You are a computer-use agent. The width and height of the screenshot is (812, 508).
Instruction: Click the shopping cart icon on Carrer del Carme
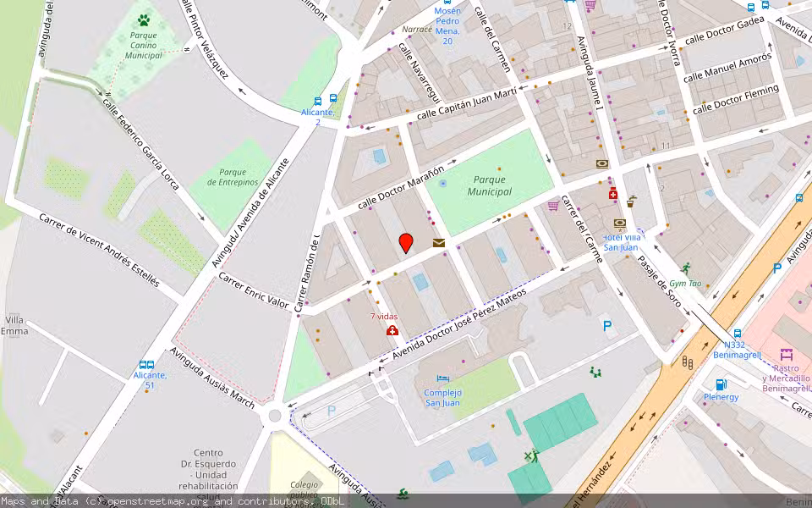[553, 207]
